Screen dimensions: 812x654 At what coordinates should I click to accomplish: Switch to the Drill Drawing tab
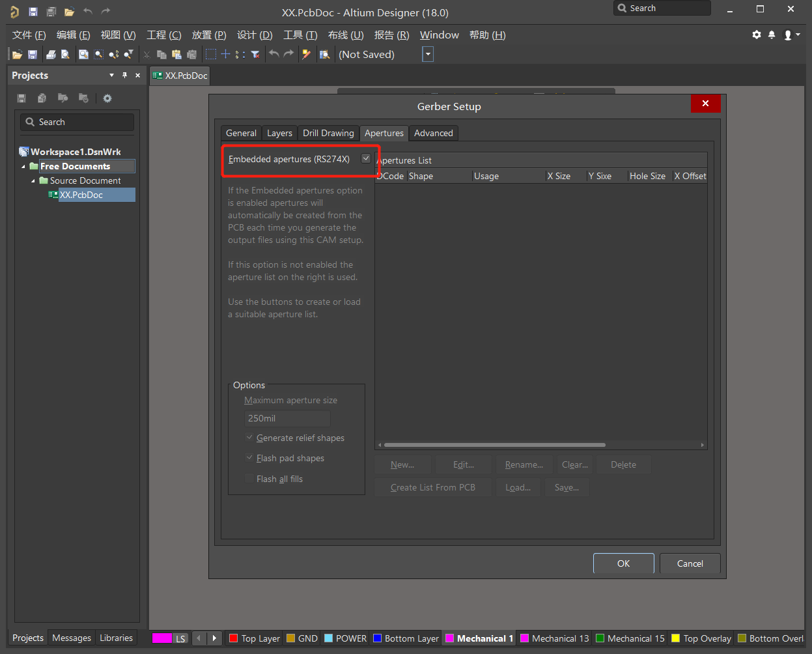(328, 133)
